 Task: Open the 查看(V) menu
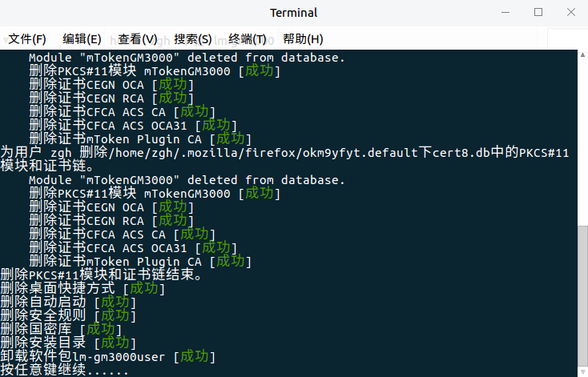(x=137, y=39)
